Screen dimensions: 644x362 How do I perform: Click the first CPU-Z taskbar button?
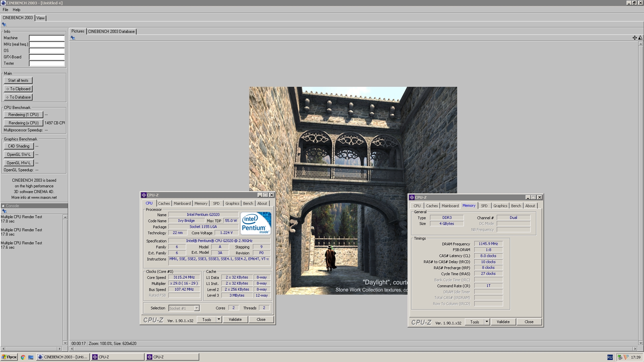(x=117, y=357)
